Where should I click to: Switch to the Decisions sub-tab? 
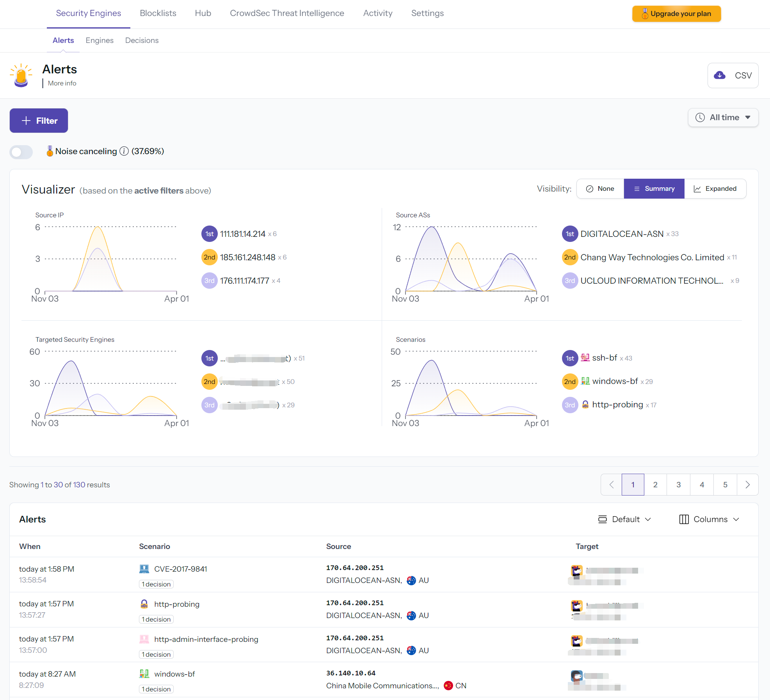[142, 40]
